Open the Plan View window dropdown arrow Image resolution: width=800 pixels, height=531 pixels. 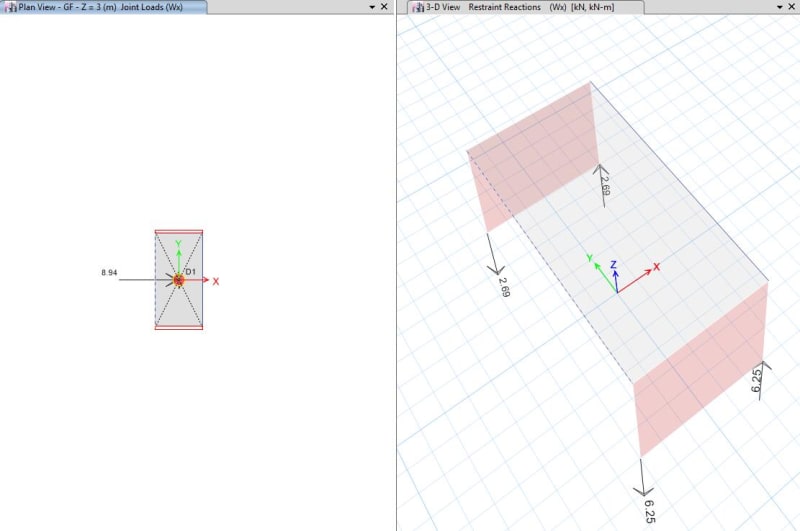(x=372, y=7)
